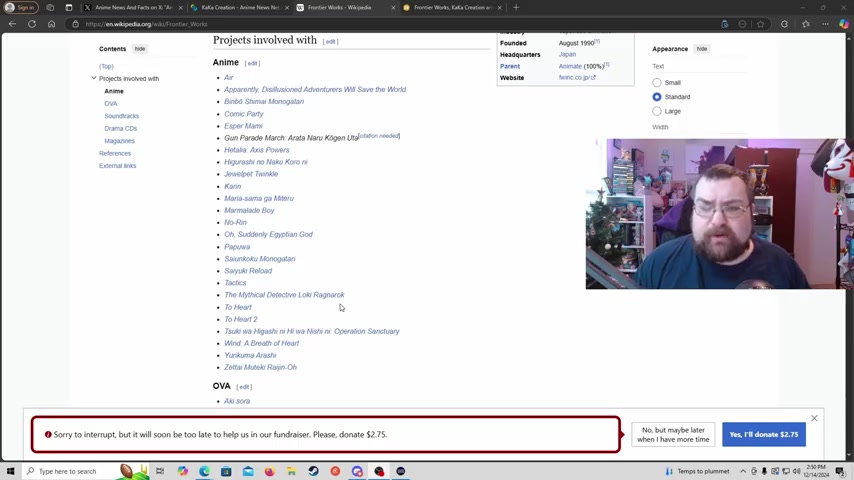Jump to Soundtracks in contents

pyautogui.click(x=121, y=116)
